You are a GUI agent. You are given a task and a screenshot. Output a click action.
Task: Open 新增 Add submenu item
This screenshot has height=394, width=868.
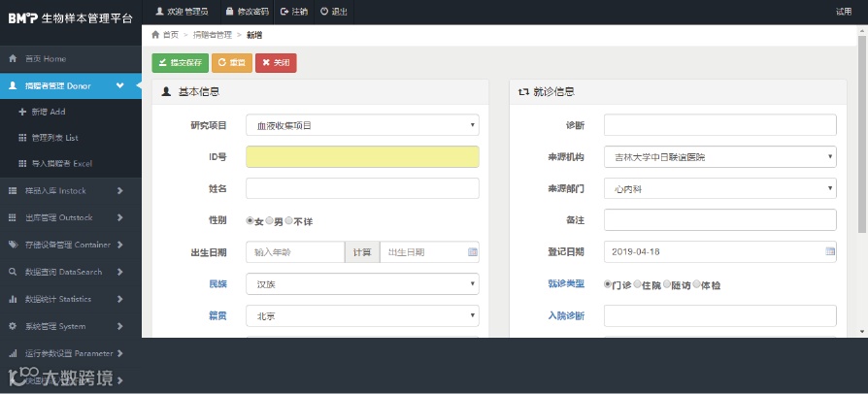point(71,112)
